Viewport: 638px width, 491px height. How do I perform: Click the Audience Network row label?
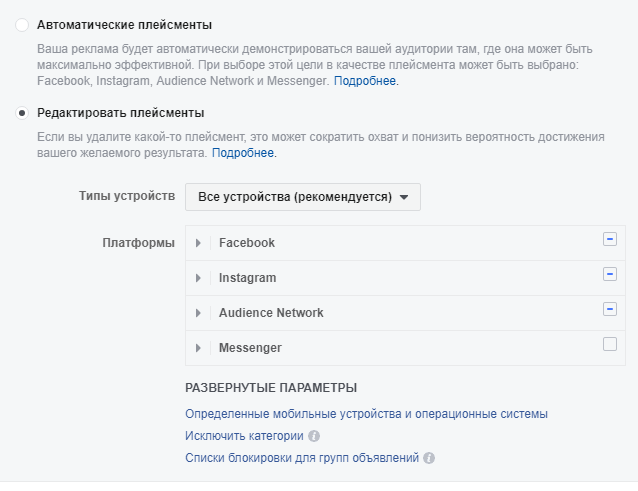click(271, 313)
